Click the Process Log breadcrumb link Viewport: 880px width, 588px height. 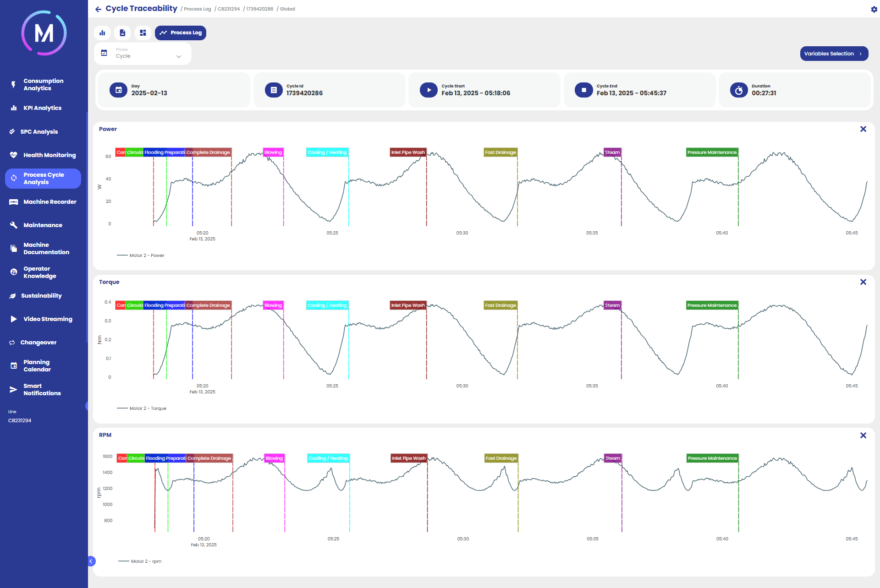point(197,9)
